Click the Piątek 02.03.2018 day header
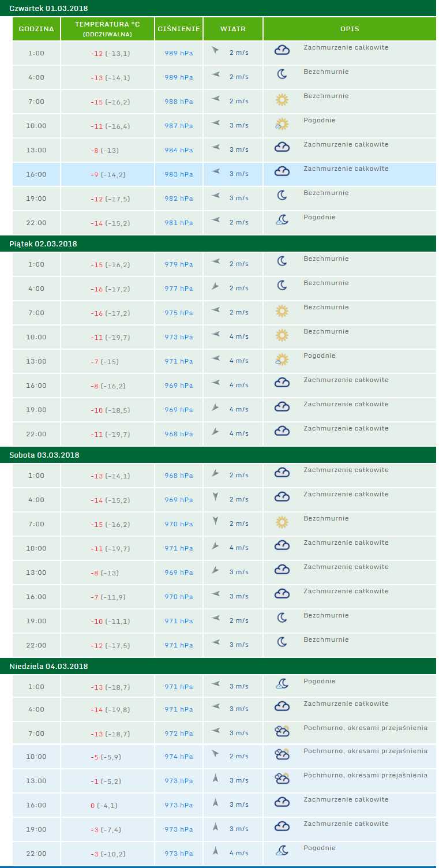The height and width of the screenshot is (868, 439). pos(43,244)
